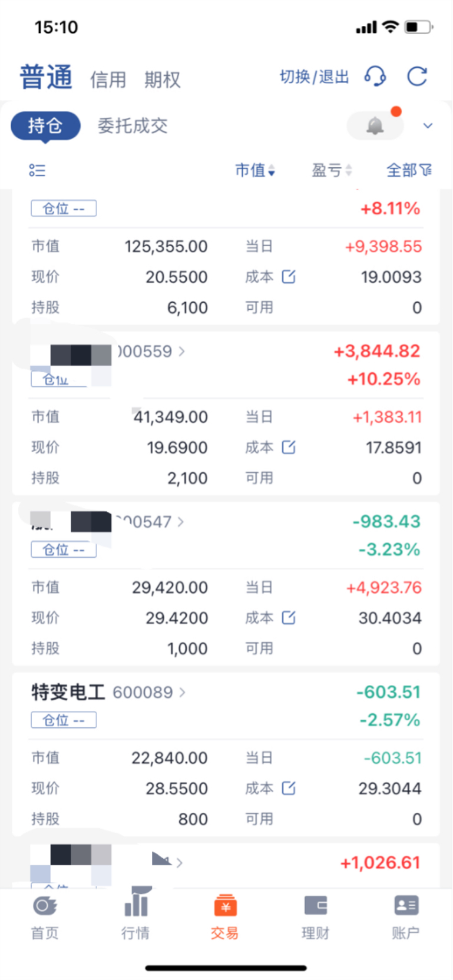The image size is (453, 980).
Task: Open the 账户 account tab
Action: (x=405, y=917)
